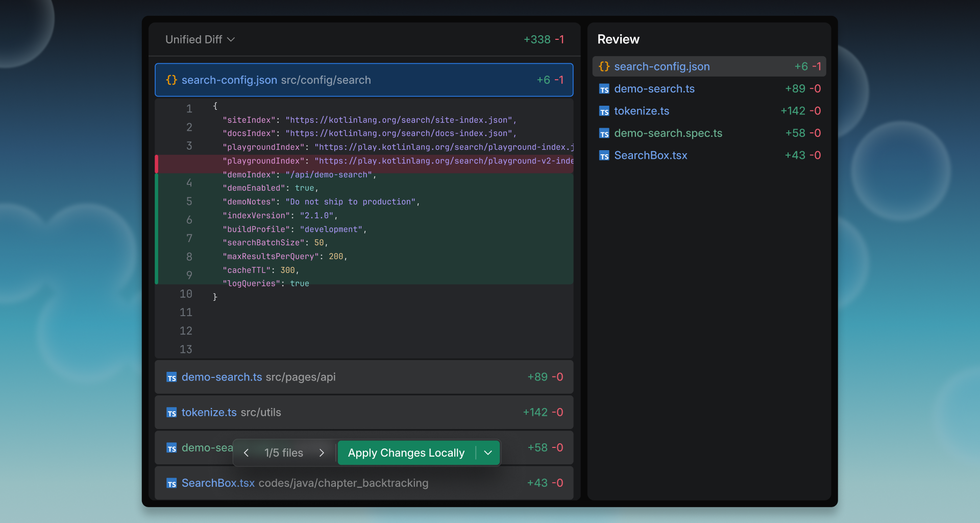Go to next file using right arrow
The width and height of the screenshot is (980, 523).
click(322, 453)
